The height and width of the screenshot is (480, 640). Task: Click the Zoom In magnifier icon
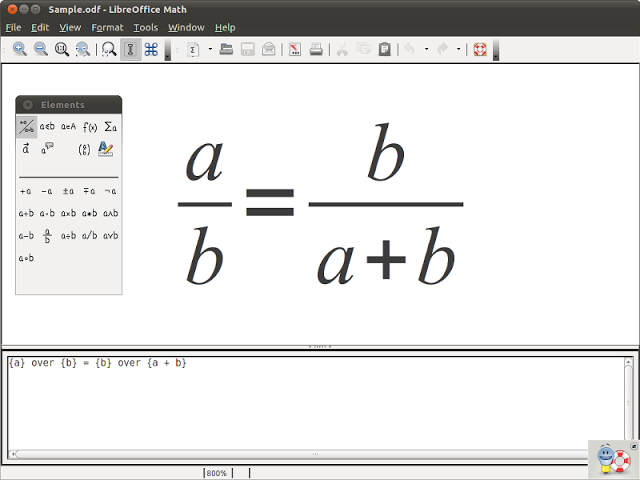pos(19,49)
